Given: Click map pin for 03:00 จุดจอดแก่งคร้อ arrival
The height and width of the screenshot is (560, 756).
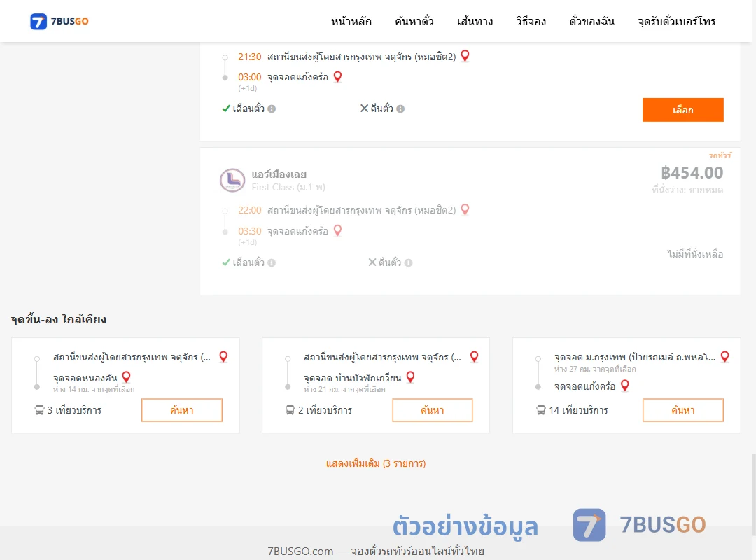Looking at the screenshot, I should point(338,77).
